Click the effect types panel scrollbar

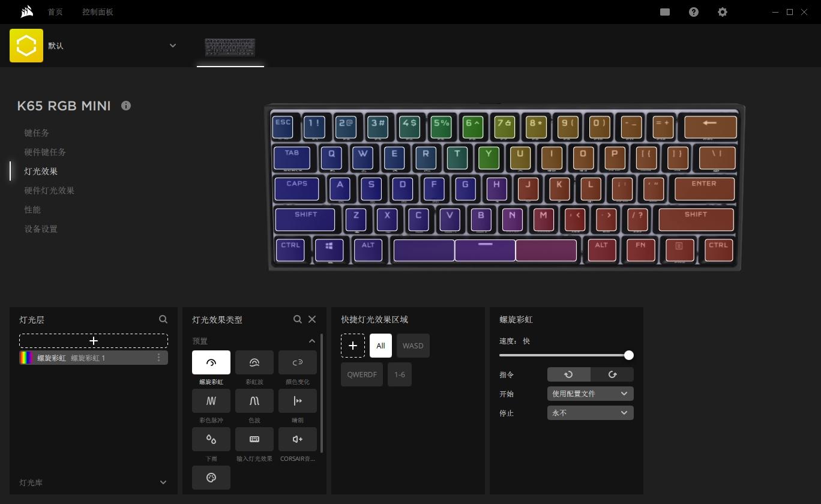[322, 394]
